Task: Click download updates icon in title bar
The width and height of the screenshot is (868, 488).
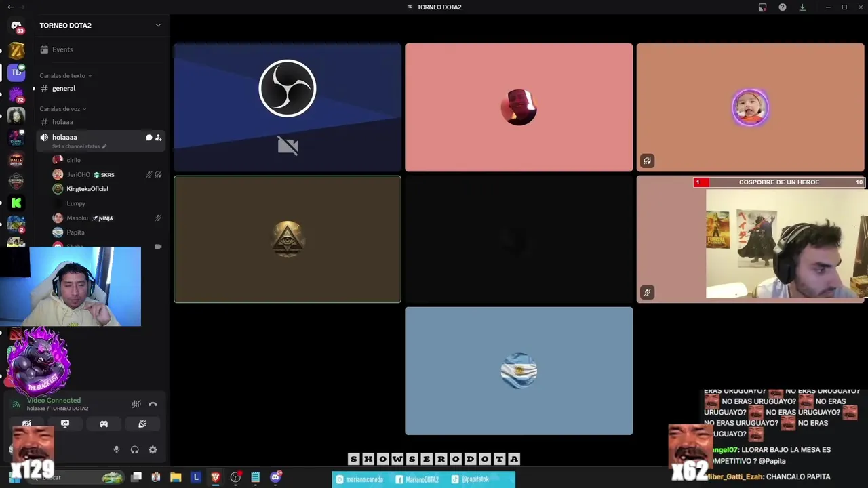Action: coord(802,7)
